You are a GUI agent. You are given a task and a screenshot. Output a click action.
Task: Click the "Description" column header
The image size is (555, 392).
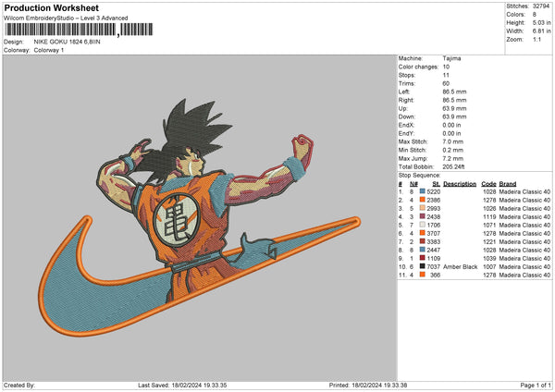[460, 184]
